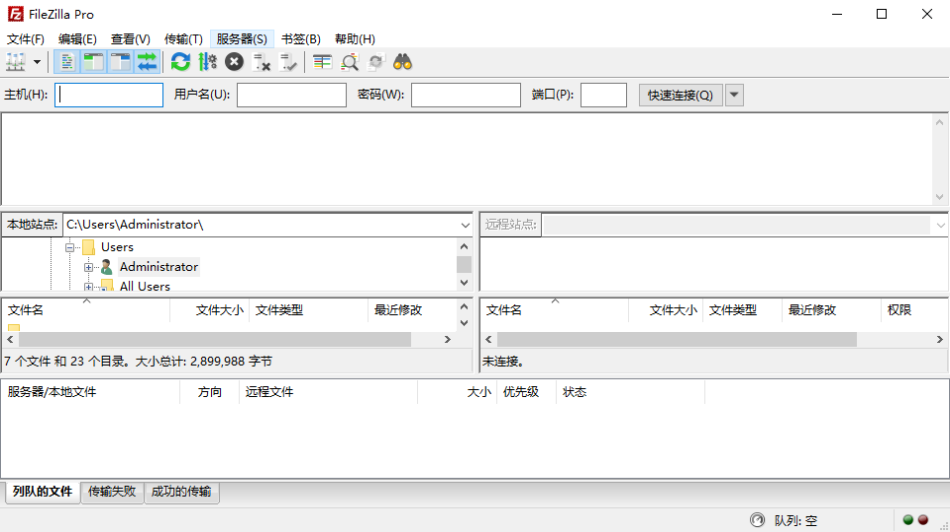This screenshot has height=532, width=950.
Task: Select the Users folder in tree
Action: click(117, 247)
